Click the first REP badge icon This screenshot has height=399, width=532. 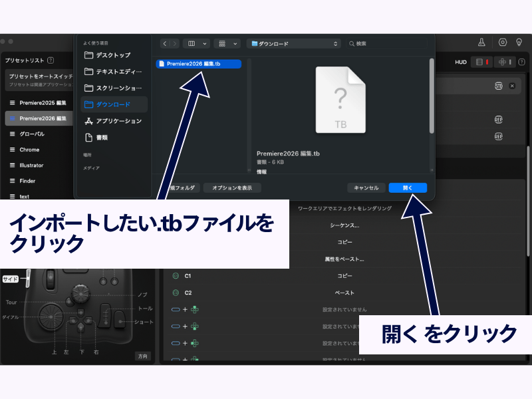(498, 120)
